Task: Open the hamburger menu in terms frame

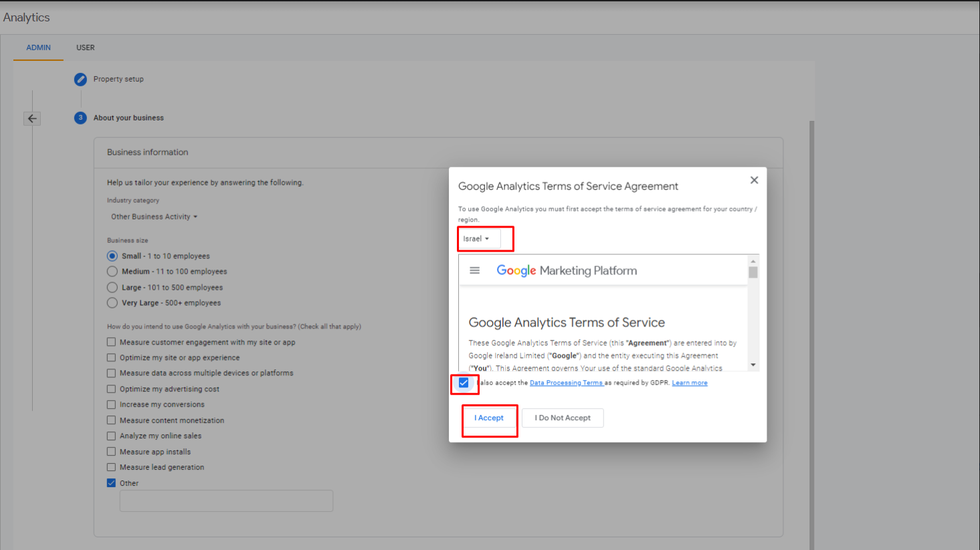Action: click(475, 270)
